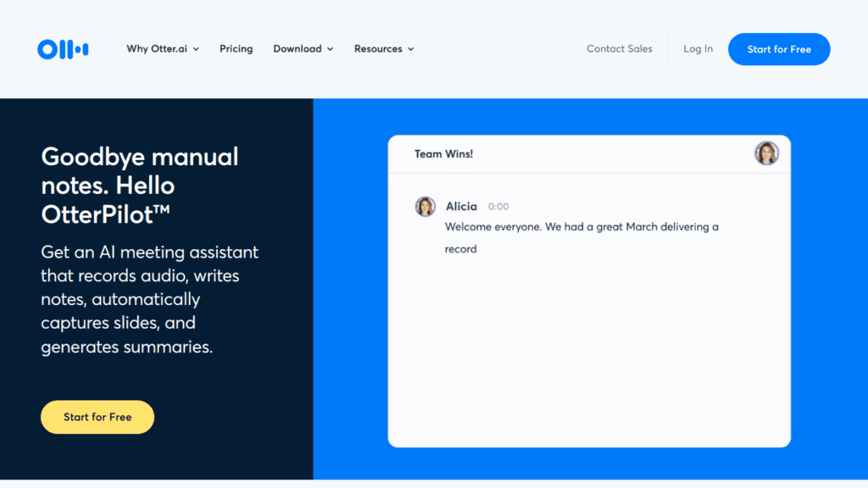This screenshot has width=868, height=488.
Task: Open the Why Otter.ai menu label
Action: pyautogui.click(x=157, y=49)
